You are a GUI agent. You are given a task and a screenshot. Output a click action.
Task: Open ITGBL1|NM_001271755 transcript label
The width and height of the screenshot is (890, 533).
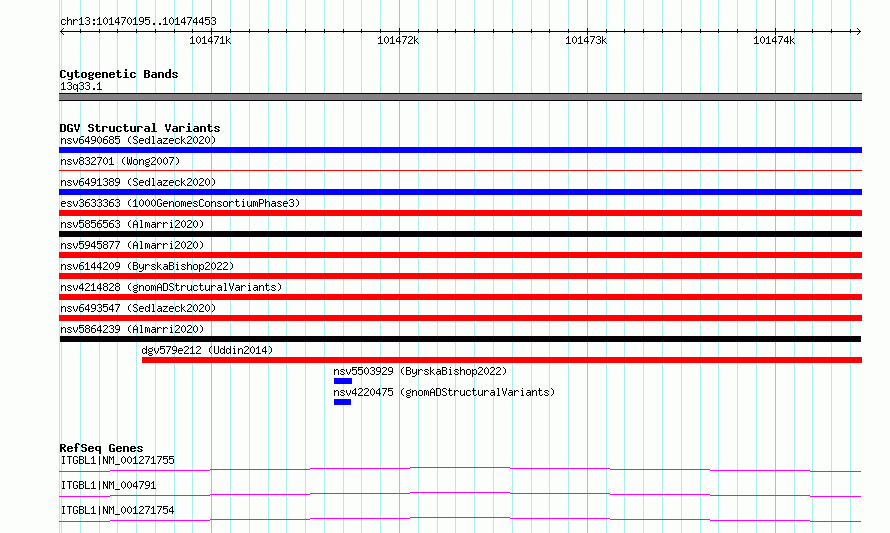pos(117,460)
